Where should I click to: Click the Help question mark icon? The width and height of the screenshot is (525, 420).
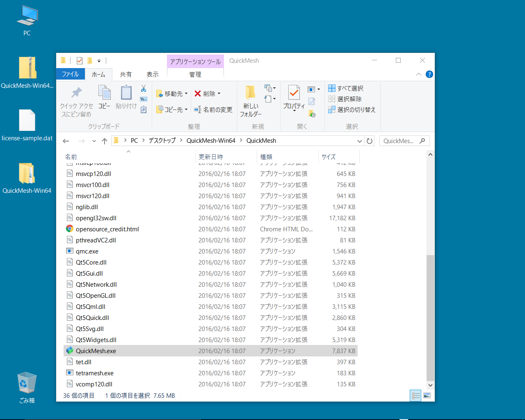[x=429, y=74]
